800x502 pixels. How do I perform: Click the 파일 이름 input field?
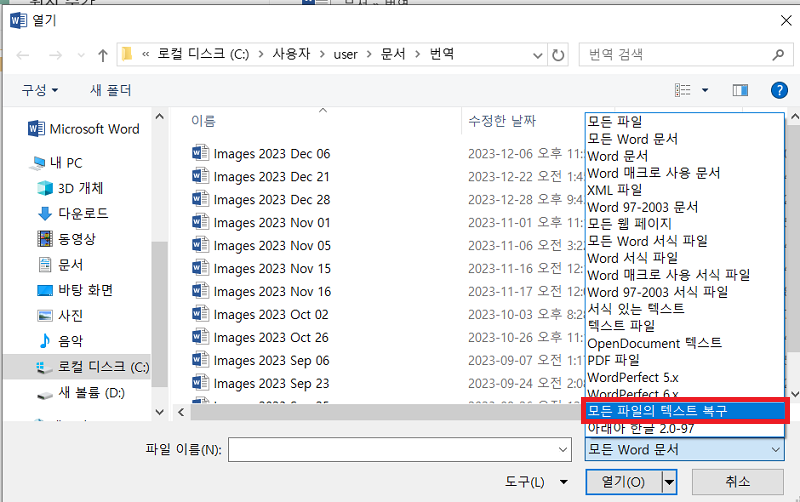[399, 449]
